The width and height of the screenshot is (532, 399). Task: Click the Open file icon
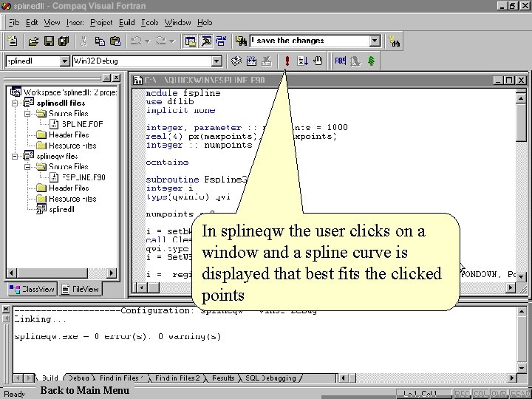[33, 41]
